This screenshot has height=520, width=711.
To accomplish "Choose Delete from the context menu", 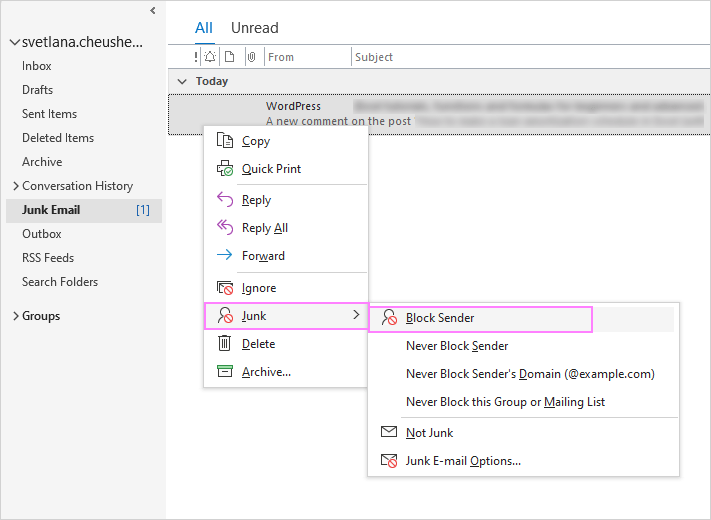I will point(286,344).
